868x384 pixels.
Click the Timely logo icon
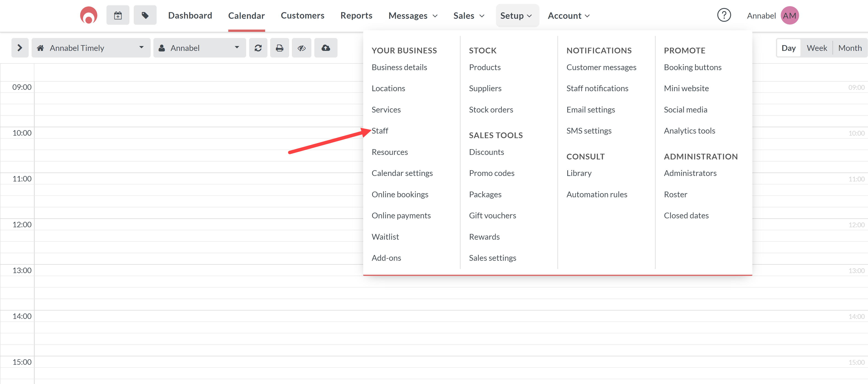(88, 15)
